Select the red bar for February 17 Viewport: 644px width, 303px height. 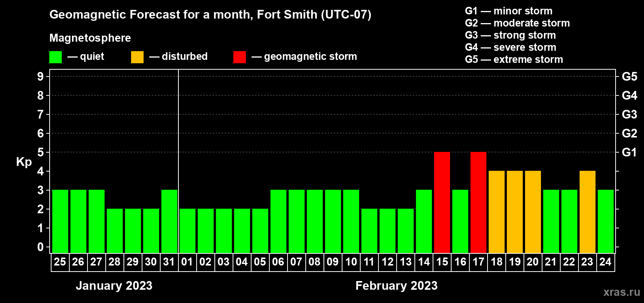[x=478, y=202]
